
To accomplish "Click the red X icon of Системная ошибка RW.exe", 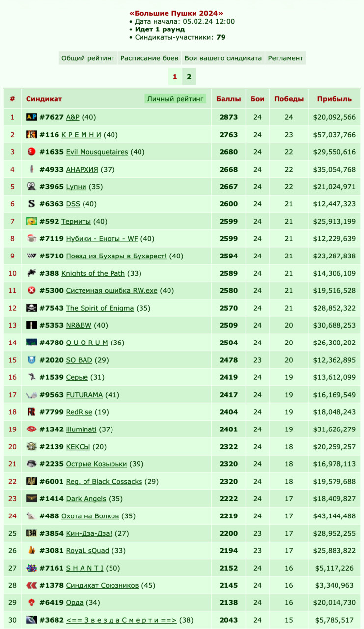I will (31, 290).
